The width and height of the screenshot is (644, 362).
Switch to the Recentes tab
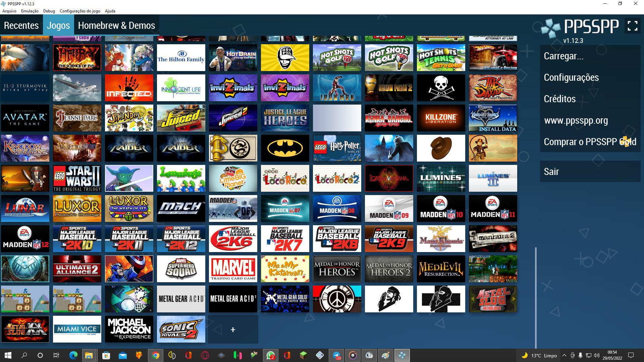click(x=21, y=25)
